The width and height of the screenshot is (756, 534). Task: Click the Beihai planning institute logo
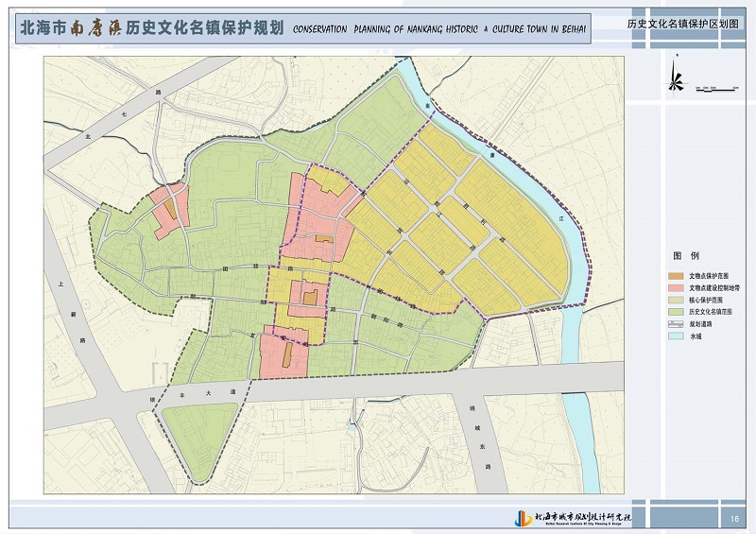coord(522,517)
